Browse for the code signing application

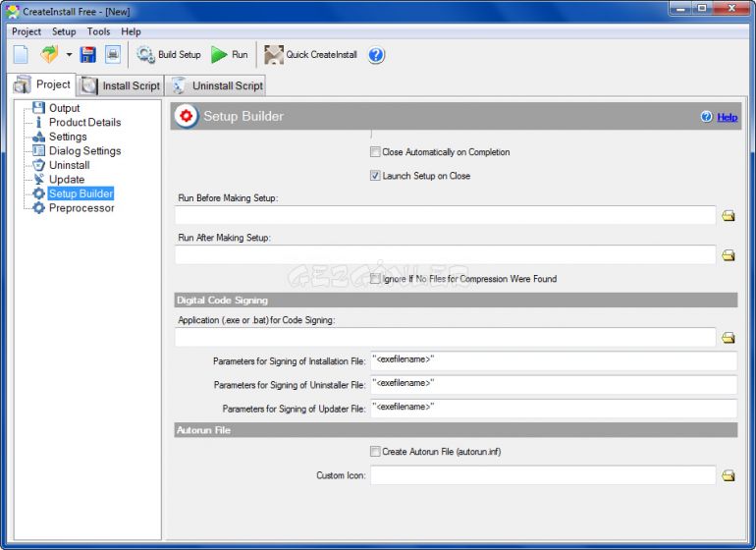tap(729, 338)
